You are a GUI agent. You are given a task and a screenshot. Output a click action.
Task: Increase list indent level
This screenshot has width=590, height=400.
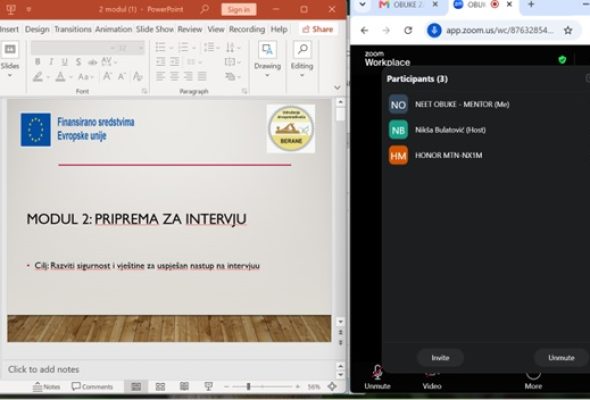[175, 62]
